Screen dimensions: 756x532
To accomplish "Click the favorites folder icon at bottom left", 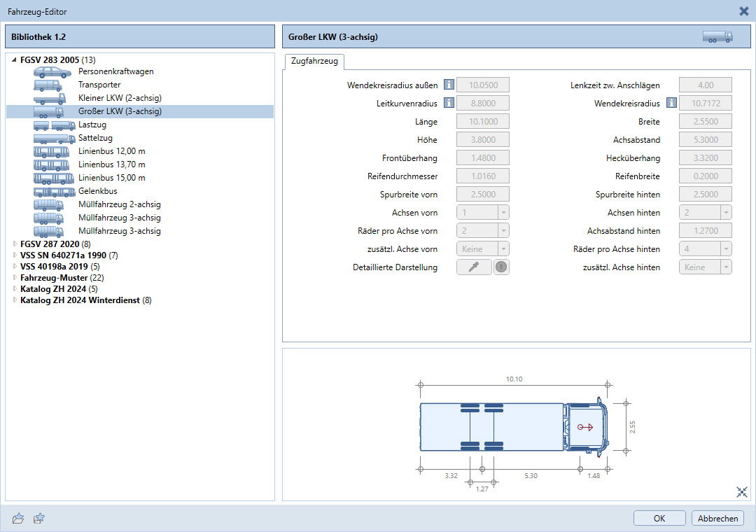I will click(40, 518).
